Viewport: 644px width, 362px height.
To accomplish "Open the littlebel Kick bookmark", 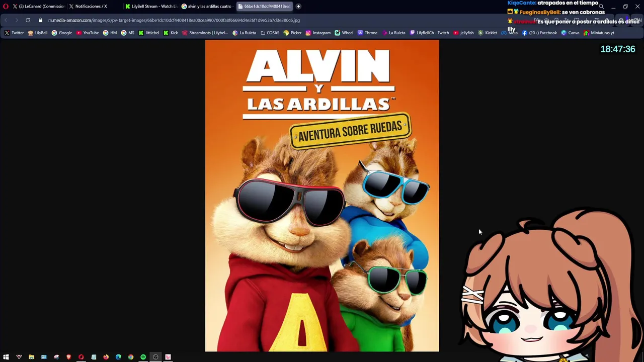I will [149, 33].
